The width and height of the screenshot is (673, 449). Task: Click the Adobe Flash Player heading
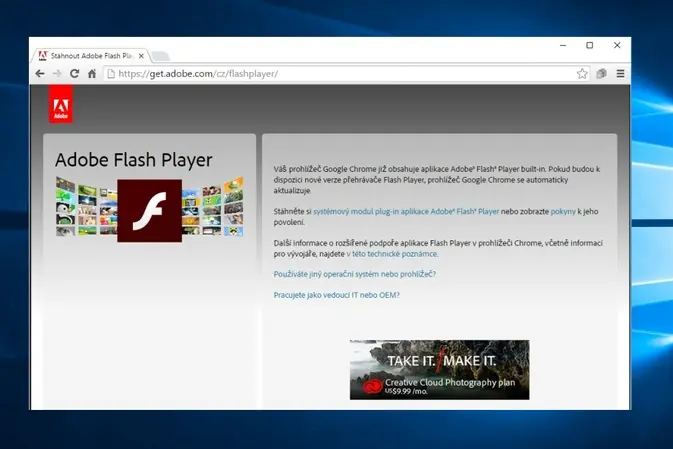133,160
